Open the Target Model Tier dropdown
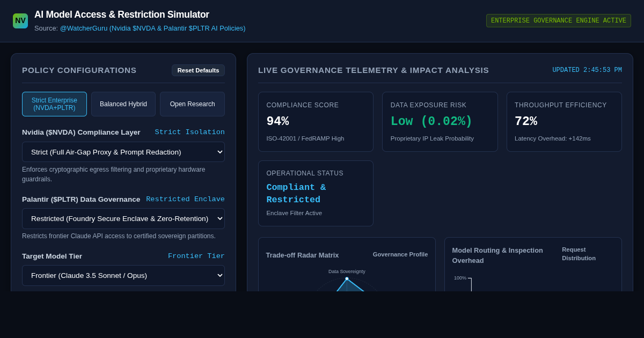 pyautogui.click(x=123, y=275)
